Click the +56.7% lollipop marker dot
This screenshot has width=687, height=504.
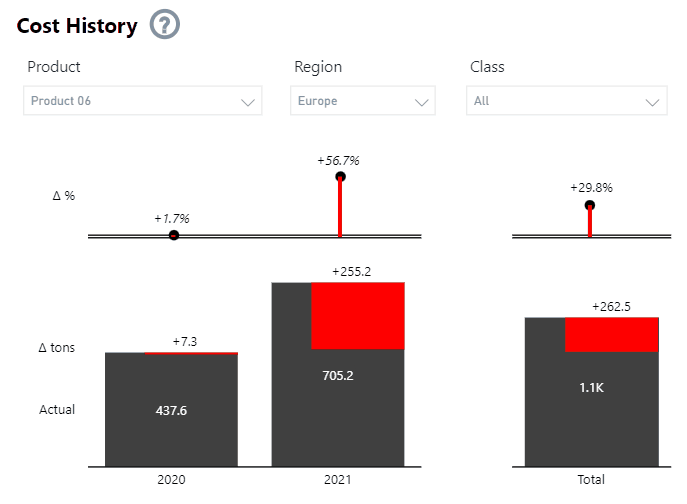coord(340,177)
